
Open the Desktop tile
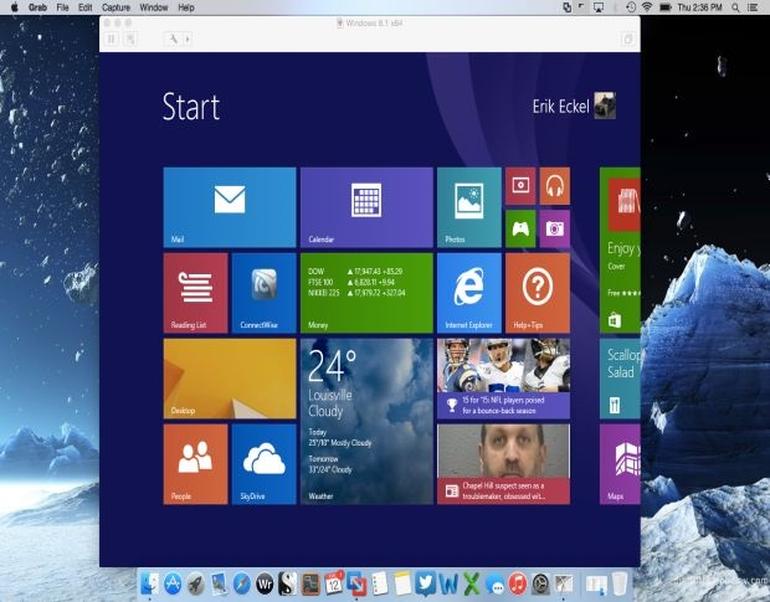click(229, 379)
